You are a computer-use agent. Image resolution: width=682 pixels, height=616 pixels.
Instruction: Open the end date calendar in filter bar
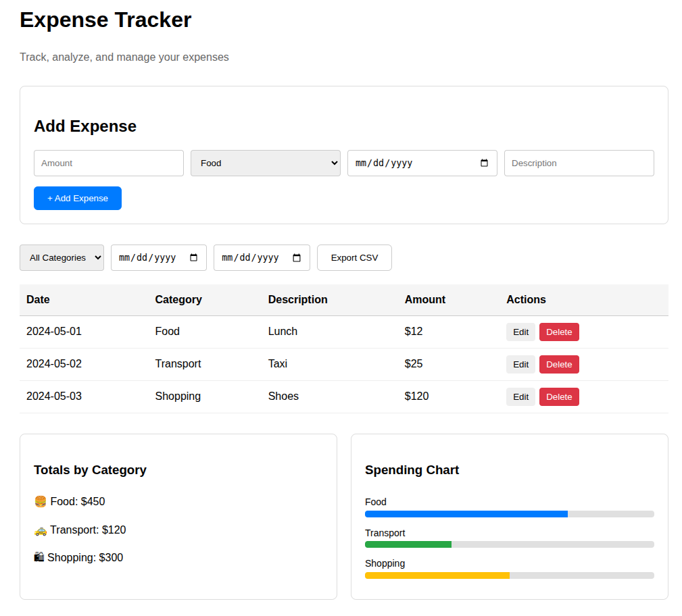click(297, 257)
